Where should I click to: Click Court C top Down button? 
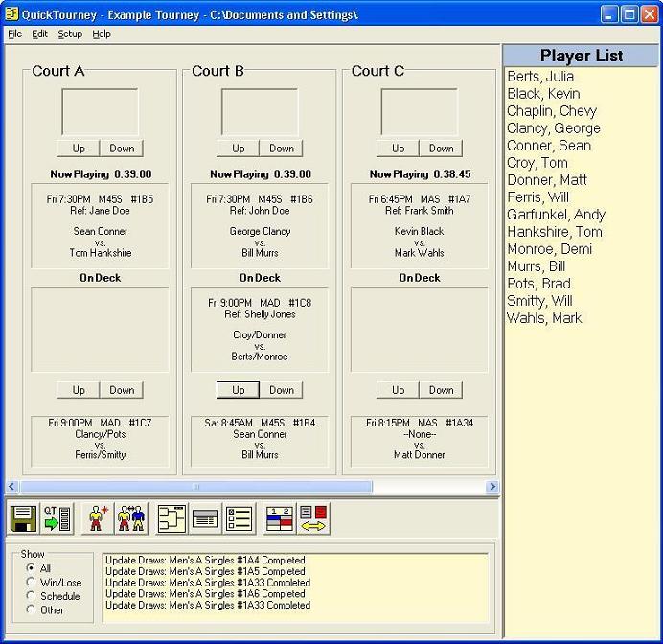pos(441,149)
